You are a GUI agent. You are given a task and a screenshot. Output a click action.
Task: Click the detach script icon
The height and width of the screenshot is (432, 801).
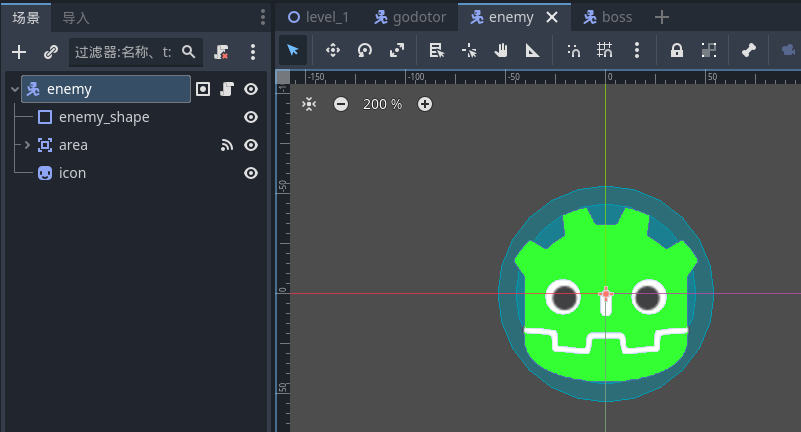tap(222, 52)
